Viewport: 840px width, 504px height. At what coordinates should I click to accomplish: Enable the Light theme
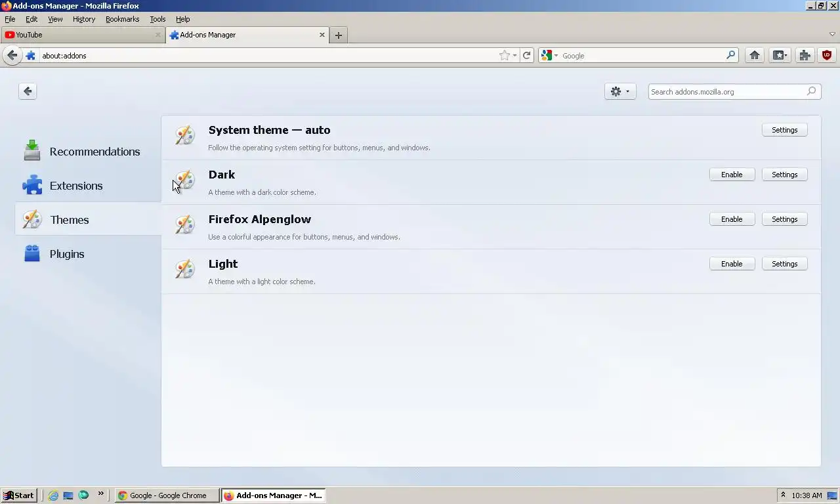coord(732,264)
